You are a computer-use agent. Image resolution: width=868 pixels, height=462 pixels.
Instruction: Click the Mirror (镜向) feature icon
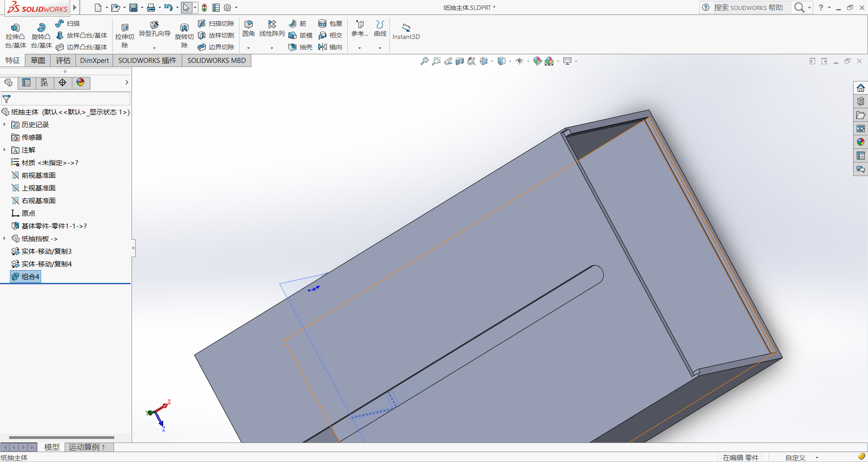323,47
